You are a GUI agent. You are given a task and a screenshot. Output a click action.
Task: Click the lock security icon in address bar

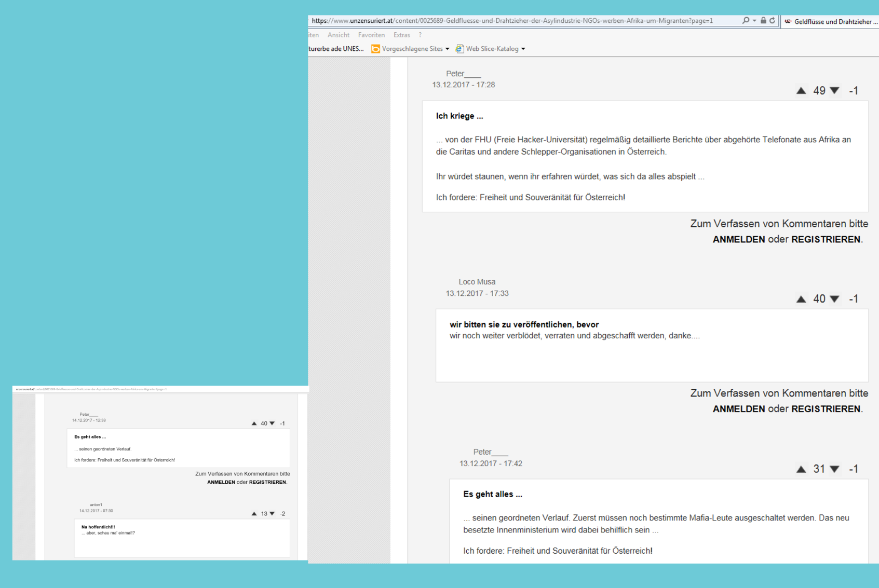coord(763,21)
